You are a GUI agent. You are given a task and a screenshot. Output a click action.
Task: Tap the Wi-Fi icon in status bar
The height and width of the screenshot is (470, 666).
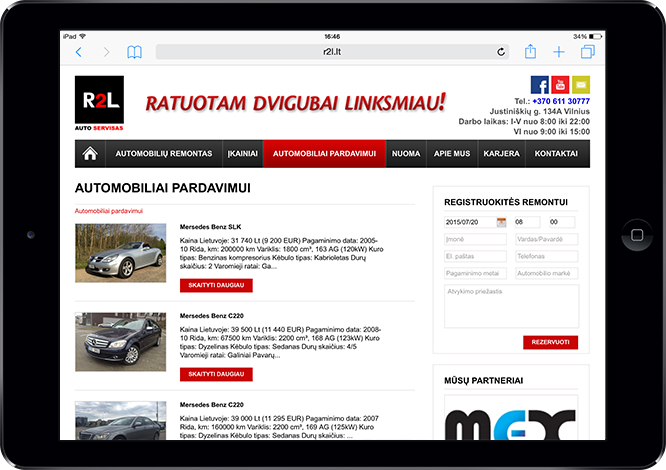(x=82, y=37)
